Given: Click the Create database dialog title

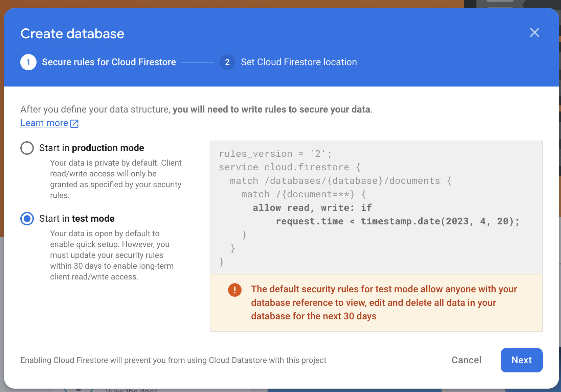Looking at the screenshot, I should click(72, 34).
